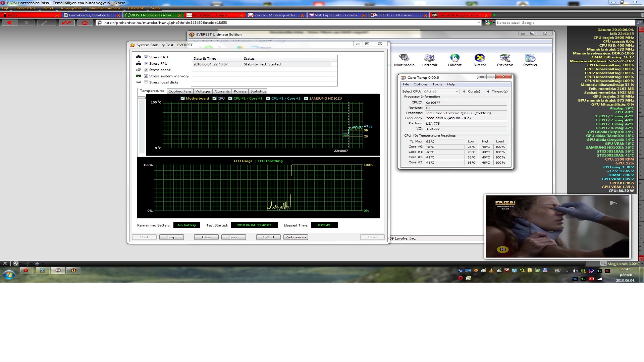Image resolution: width=644 pixels, height=362 pixels.
Task: Stop the stability test
Action: click(x=171, y=237)
